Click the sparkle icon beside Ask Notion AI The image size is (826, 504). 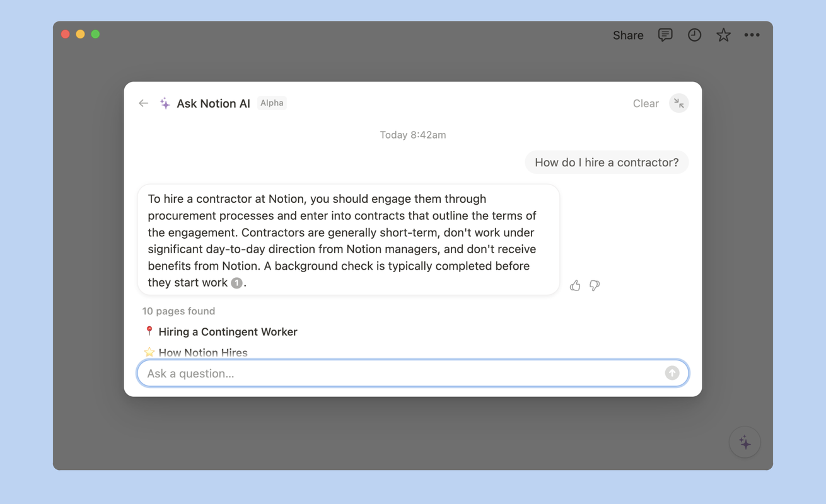(x=165, y=103)
